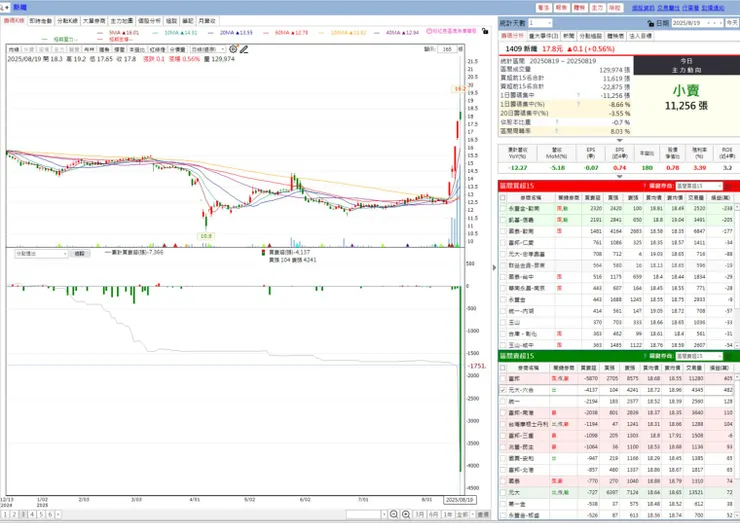Collapse the side panel with the arrow handle
Viewport: 740px width, 523px height.
pyautogui.click(x=494, y=268)
